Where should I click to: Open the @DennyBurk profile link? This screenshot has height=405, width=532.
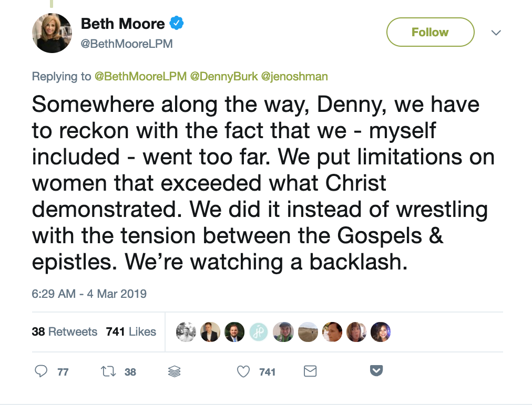point(223,76)
